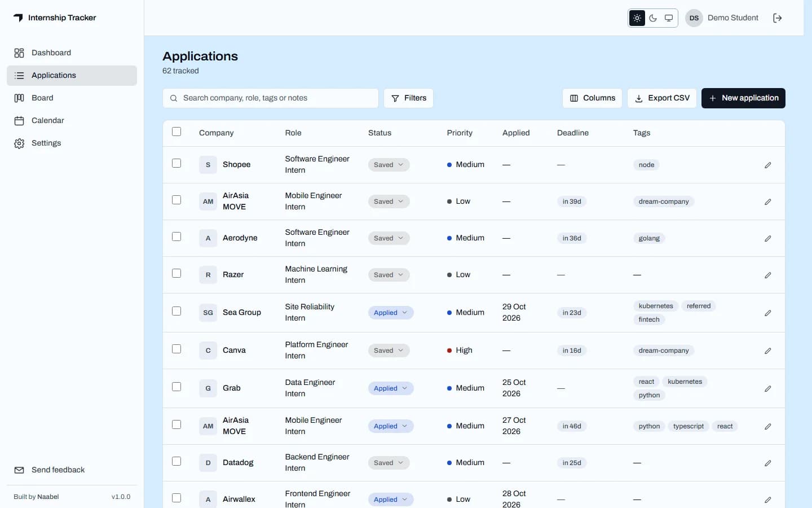Open Sea Group's Applied status dropdown
The width and height of the screenshot is (812, 508).
point(391,313)
